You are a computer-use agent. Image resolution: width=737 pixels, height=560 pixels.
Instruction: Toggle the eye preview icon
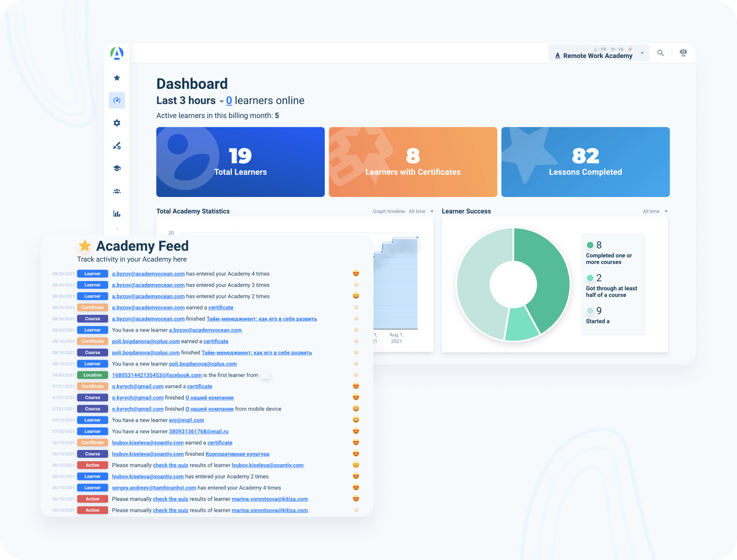[x=683, y=53]
